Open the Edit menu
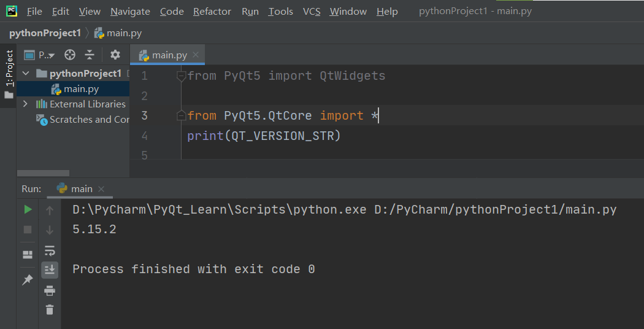The height and width of the screenshot is (329, 644). coord(60,12)
